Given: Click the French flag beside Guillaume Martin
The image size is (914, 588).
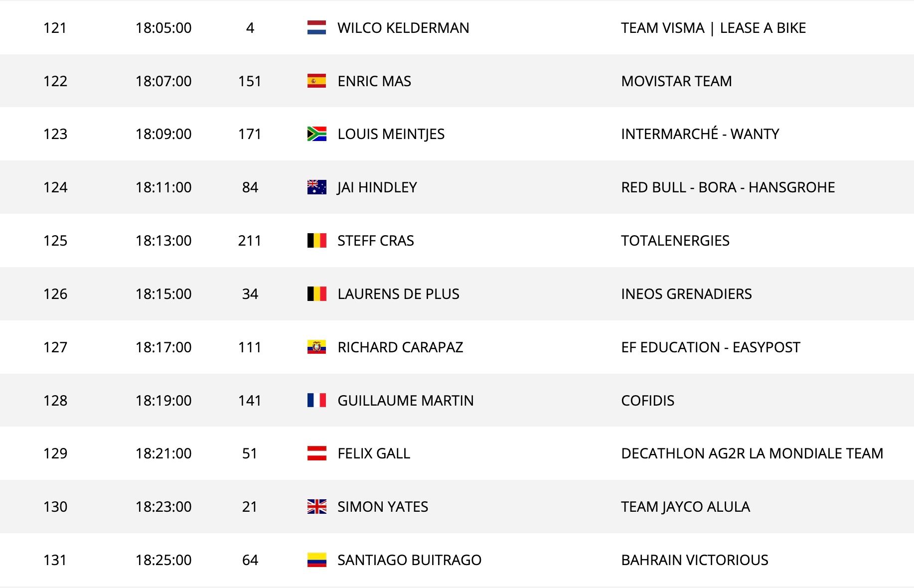Looking at the screenshot, I should pyautogui.click(x=316, y=400).
